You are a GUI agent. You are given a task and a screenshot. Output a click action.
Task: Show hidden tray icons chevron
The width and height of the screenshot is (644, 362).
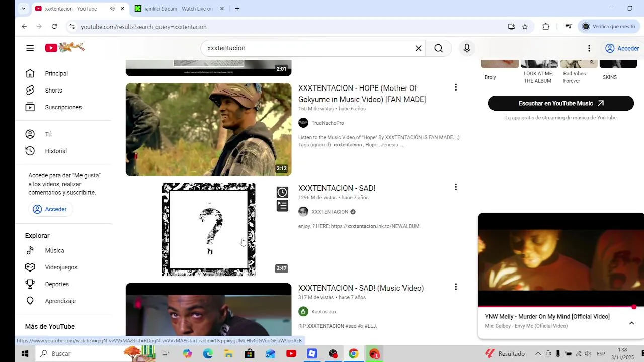point(538,354)
